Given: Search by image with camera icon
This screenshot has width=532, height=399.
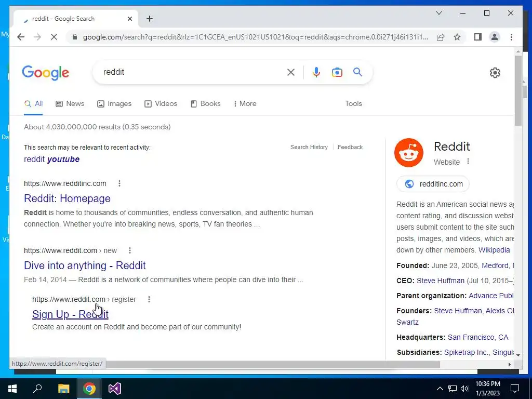Looking at the screenshot, I should (x=337, y=72).
